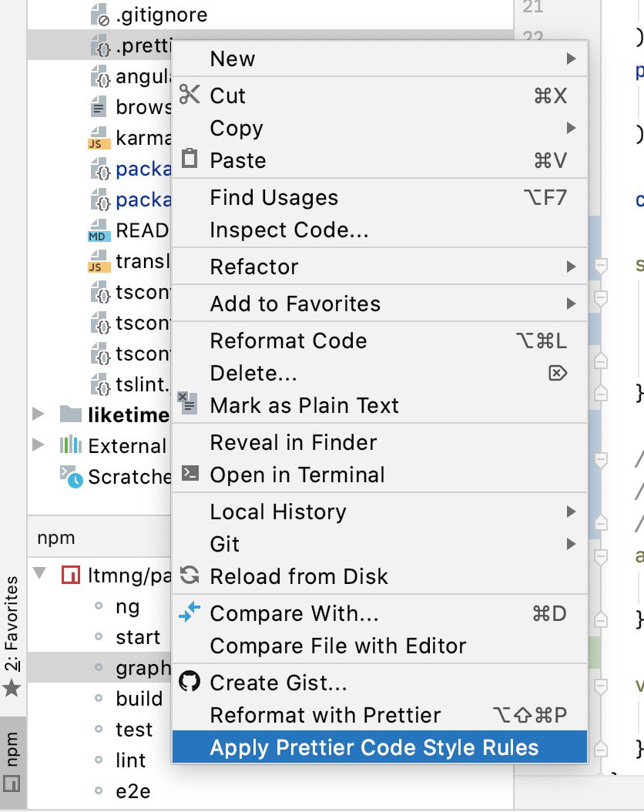This screenshot has width=644, height=812.
Task: Select Compare File with Editor
Action: coord(380,646)
